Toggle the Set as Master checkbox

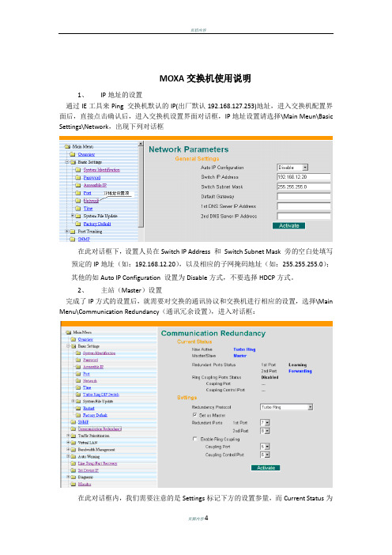coord(194,415)
